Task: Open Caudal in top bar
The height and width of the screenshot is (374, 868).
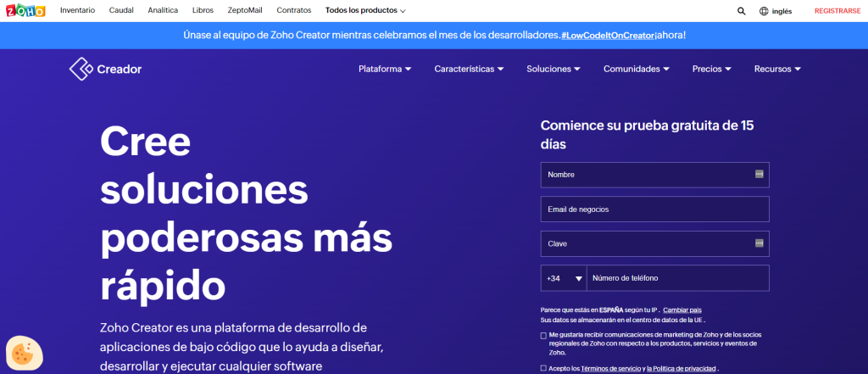Action: [121, 10]
